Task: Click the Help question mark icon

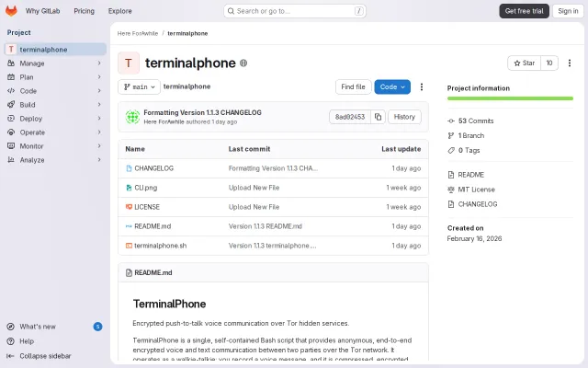Action: coord(11,341)
